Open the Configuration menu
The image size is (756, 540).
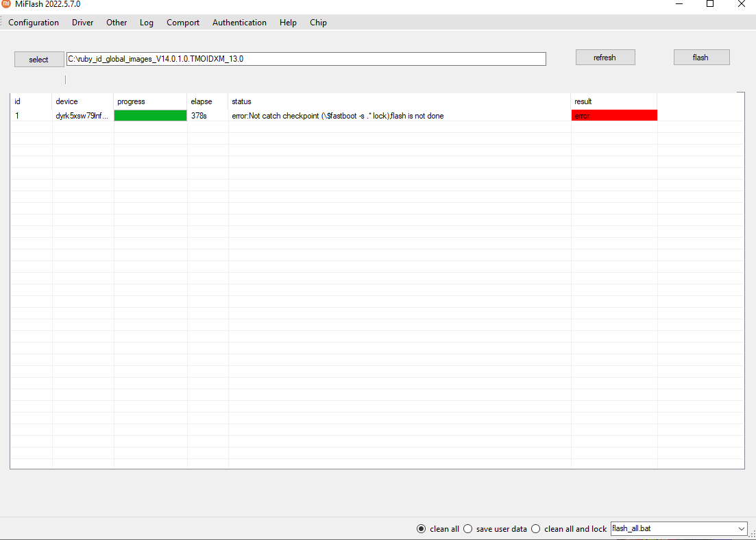34,23
